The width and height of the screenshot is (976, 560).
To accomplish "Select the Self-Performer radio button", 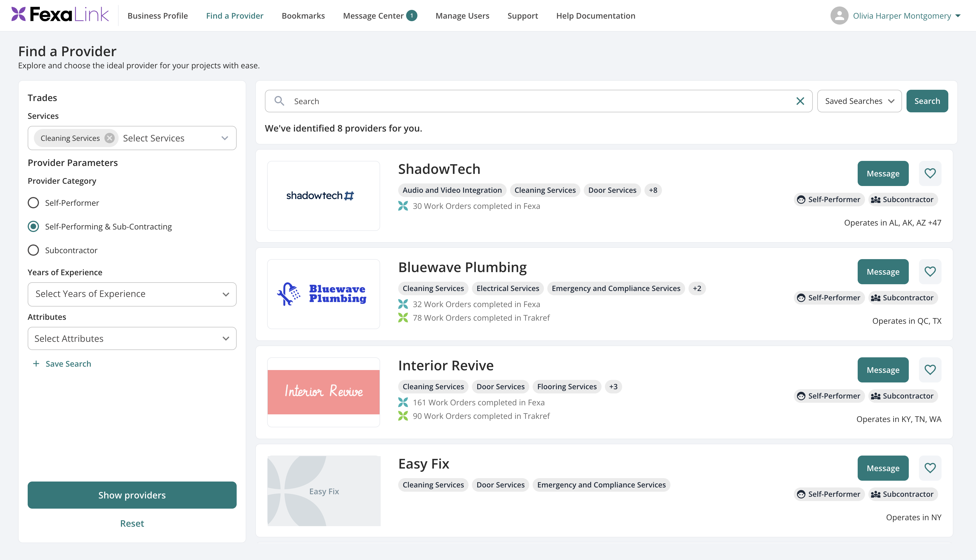I will [34, 203].
